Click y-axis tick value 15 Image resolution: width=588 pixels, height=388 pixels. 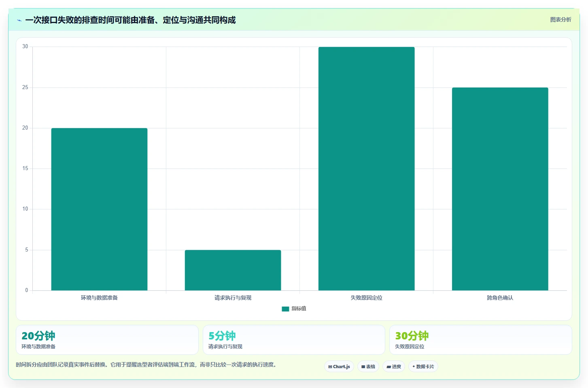pyautogui.click(x=25, y=168)
